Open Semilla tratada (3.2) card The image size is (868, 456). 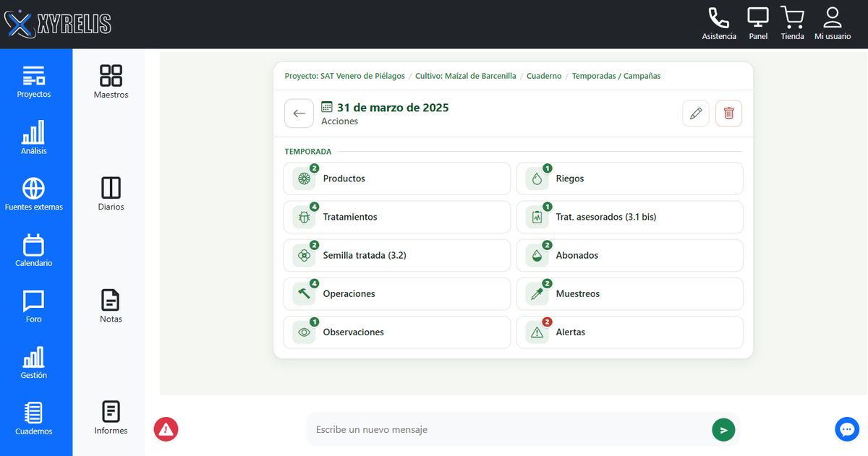(x=397, y=255)
